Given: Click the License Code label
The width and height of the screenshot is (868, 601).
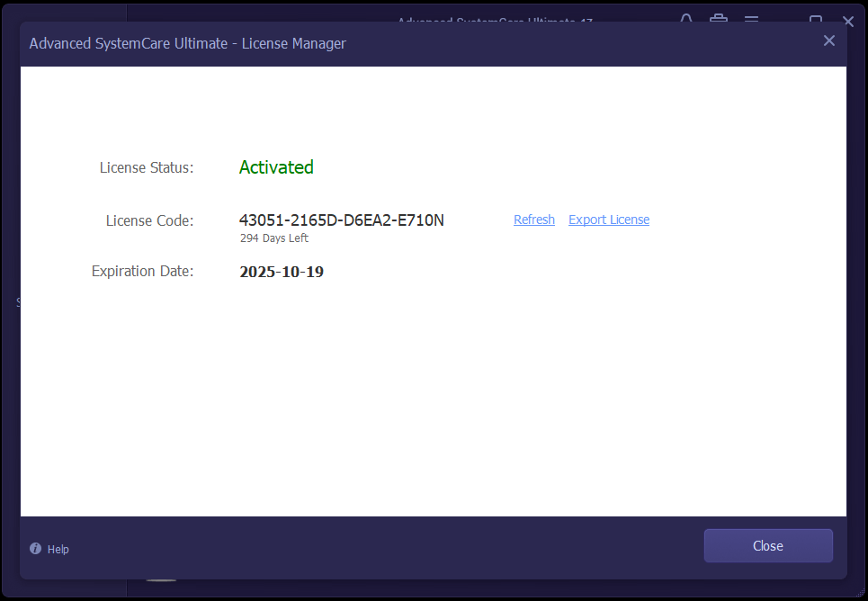Looking at the screenshot, I should pos(149,220).
